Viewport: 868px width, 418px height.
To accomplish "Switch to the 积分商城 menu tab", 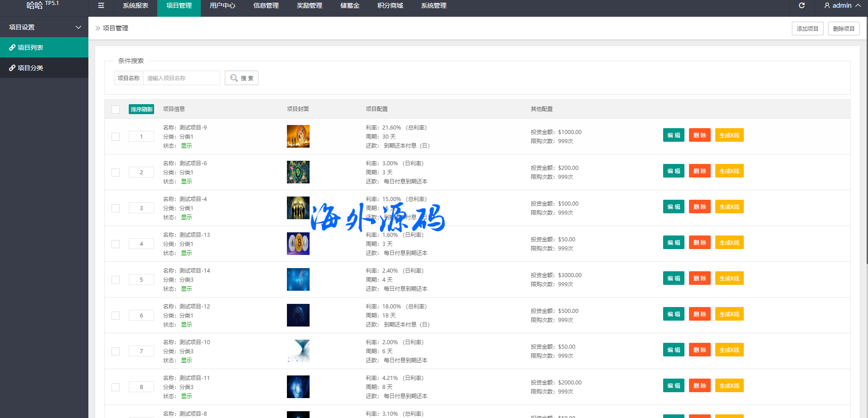I will [390, 5].
